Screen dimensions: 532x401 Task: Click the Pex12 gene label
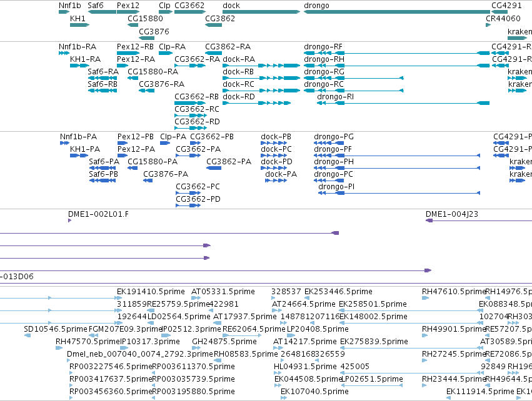(128, 6)
